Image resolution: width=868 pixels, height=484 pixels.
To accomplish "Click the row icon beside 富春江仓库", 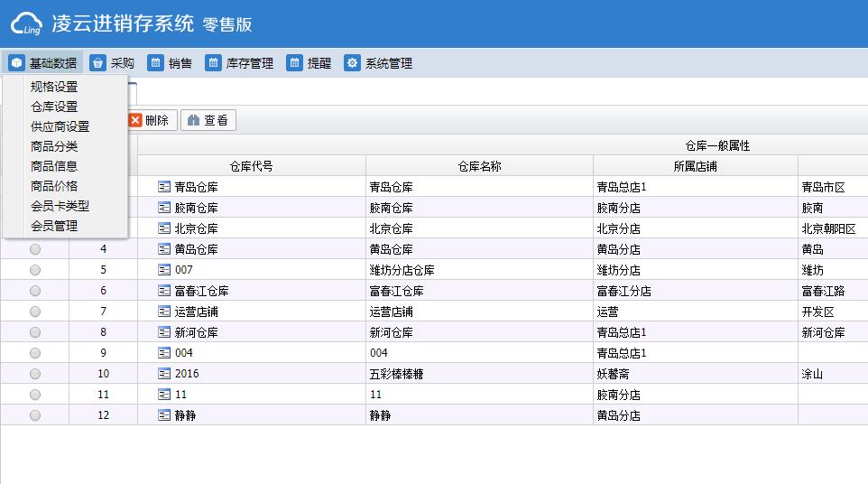I will (164, 291).
